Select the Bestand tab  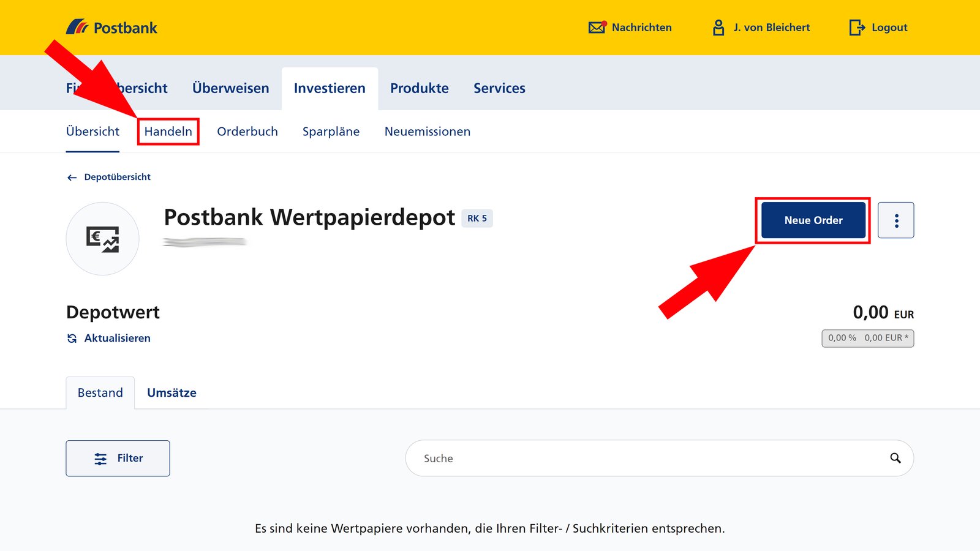pos(100,392)
